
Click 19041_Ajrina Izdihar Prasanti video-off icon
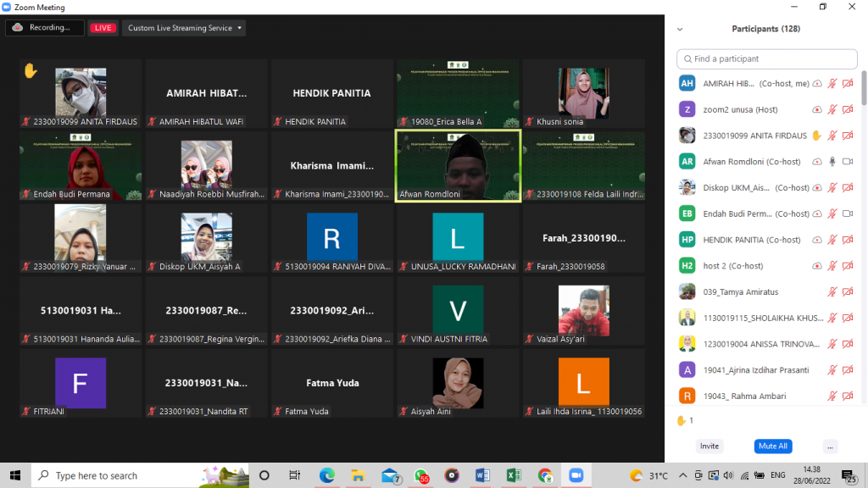(x=848, y=369)
